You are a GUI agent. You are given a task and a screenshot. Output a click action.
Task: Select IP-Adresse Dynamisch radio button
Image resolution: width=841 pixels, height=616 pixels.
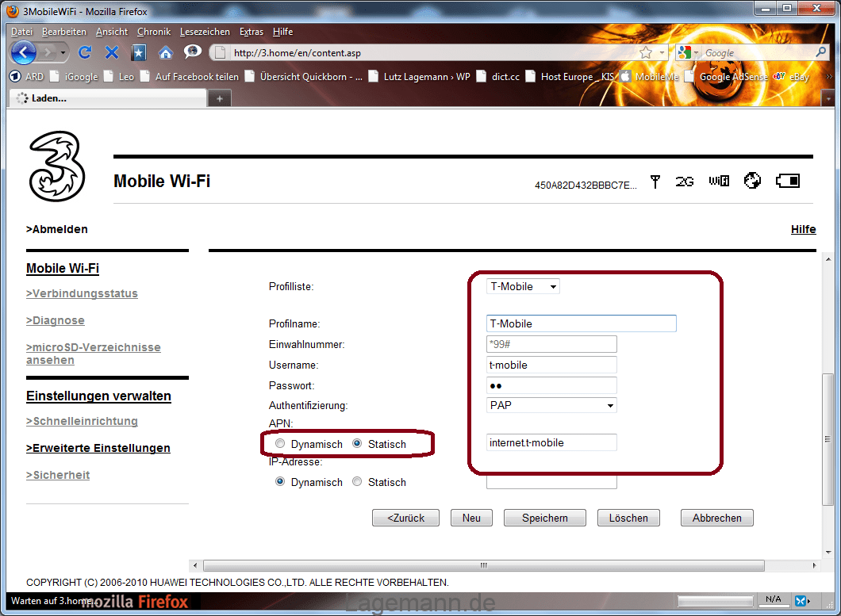(280, 481)
